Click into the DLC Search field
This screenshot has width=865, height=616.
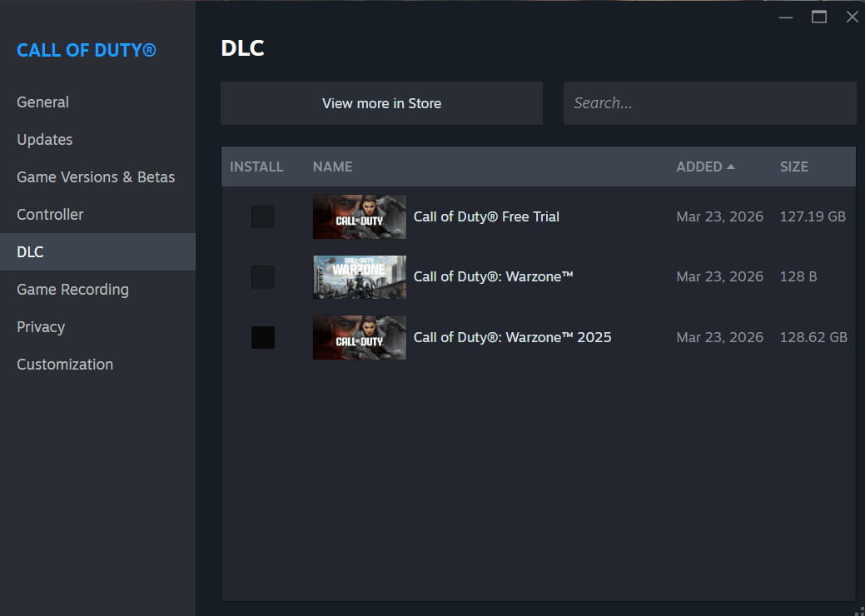click(709, 103)
